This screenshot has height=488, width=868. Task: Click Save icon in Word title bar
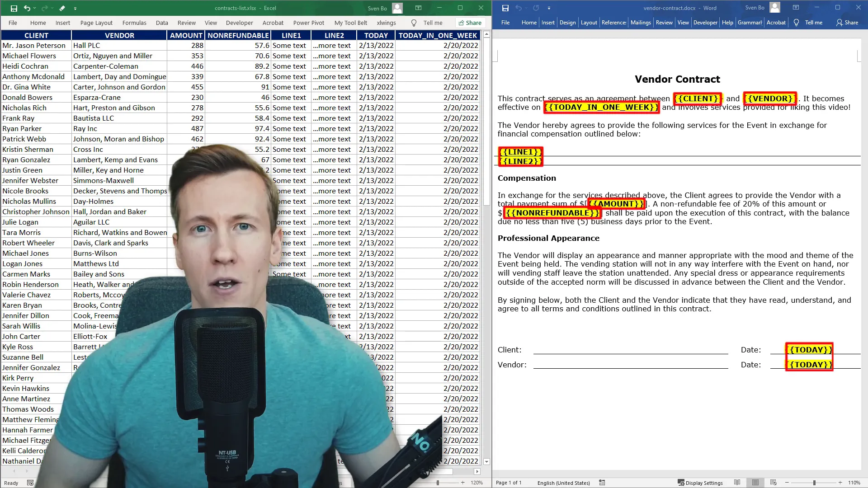pos(505,8)
